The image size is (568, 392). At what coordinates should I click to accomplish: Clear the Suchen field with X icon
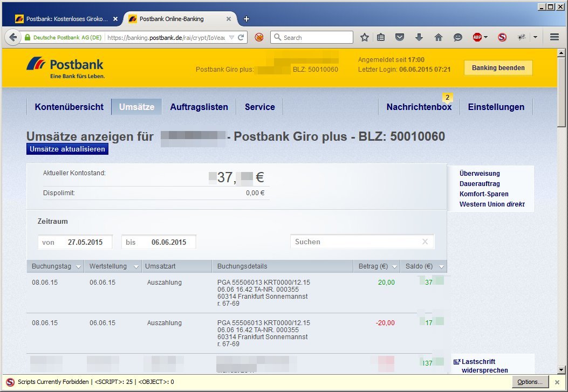pyautogui.click(x=425, y=242)
